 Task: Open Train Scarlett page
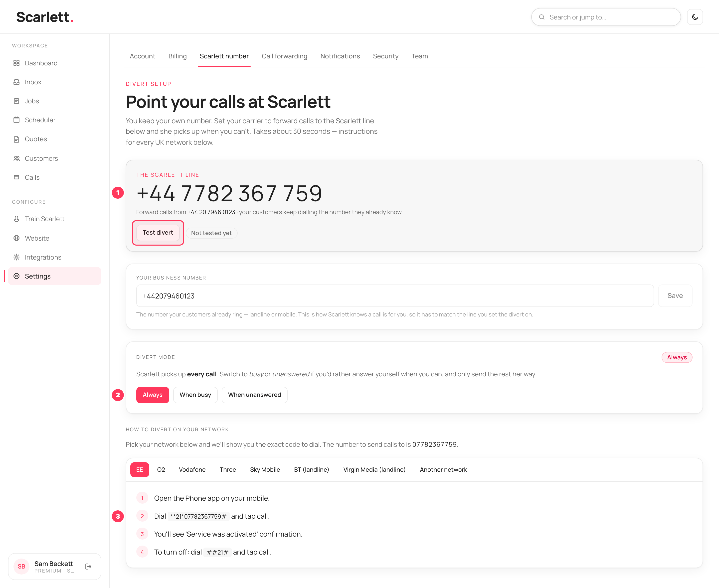pyautogui.click(x=55, y=219)
